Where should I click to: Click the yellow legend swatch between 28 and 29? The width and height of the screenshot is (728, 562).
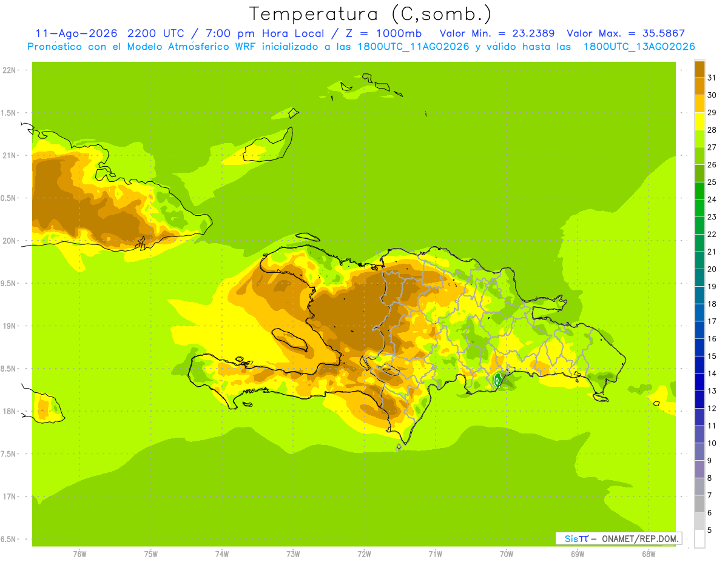coord(699,121)
